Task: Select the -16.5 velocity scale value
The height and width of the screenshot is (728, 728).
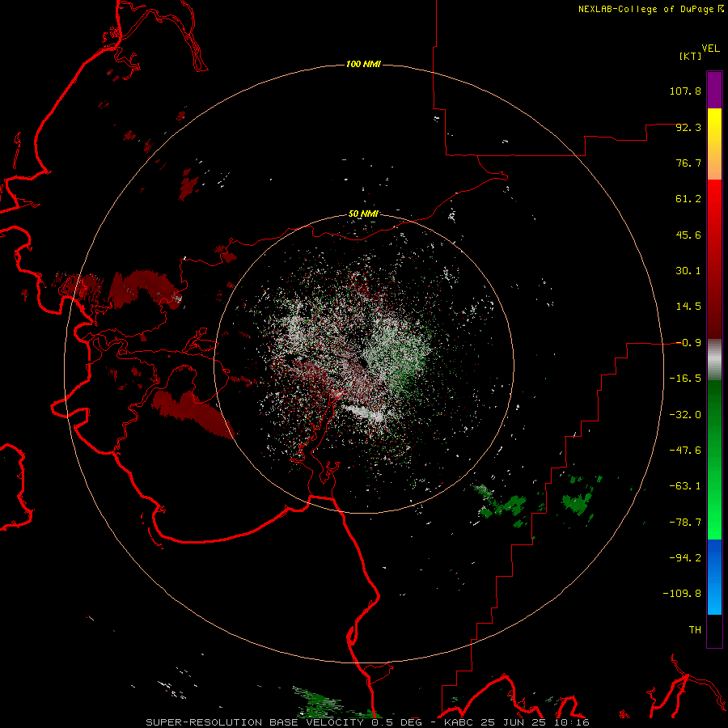Action: click(685, 379)
